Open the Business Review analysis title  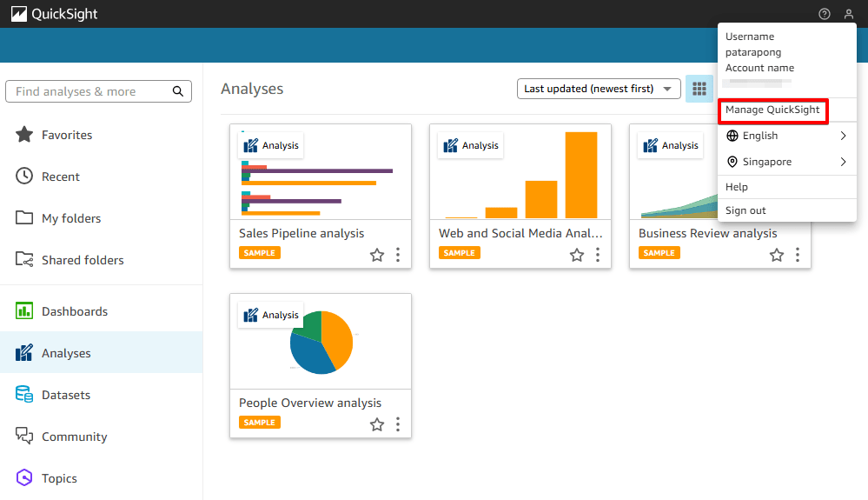coord(707,233)
